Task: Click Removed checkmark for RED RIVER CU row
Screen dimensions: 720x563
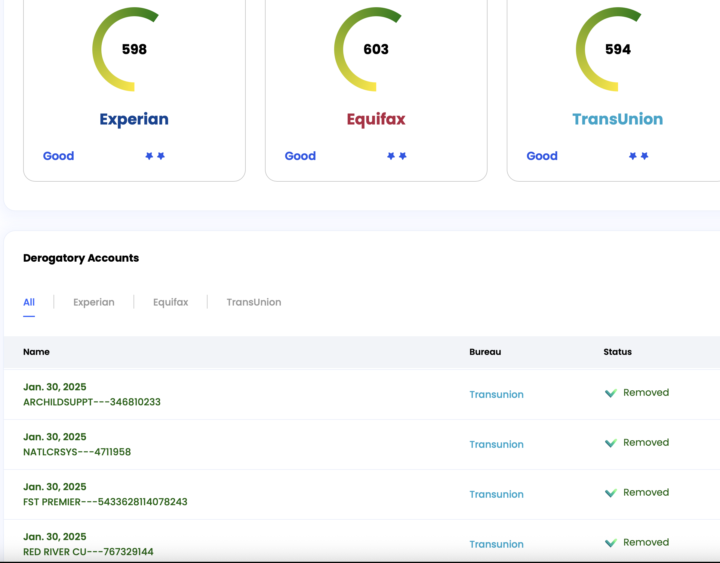Action: point(611,543)
